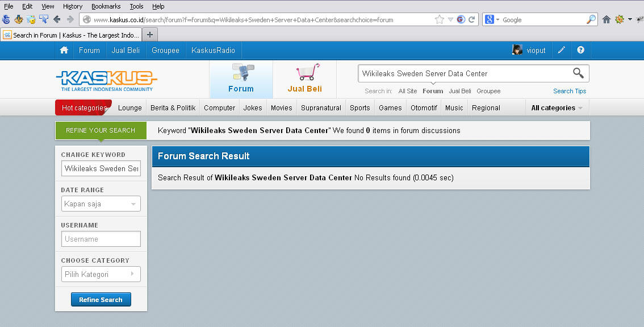Set search scope to Jual Beli
Image resolution: width=644 pixels, height=327 pixels.
click(459, 91)
